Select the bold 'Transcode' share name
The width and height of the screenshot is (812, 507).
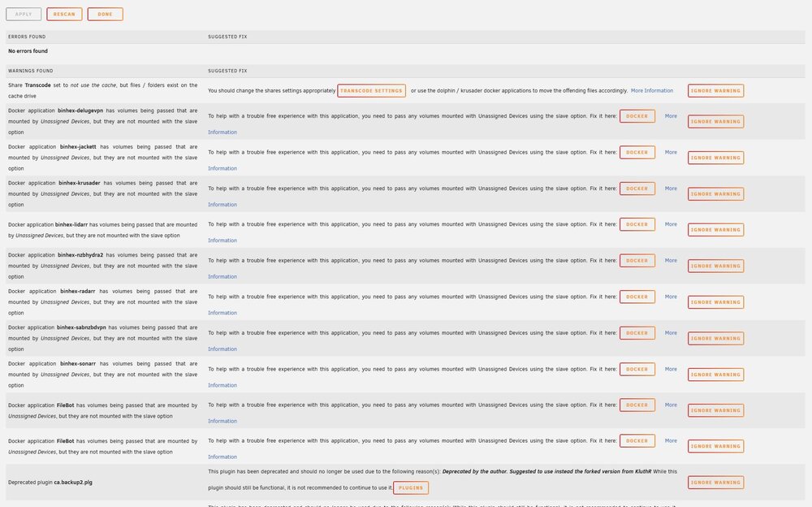[38, 85]
